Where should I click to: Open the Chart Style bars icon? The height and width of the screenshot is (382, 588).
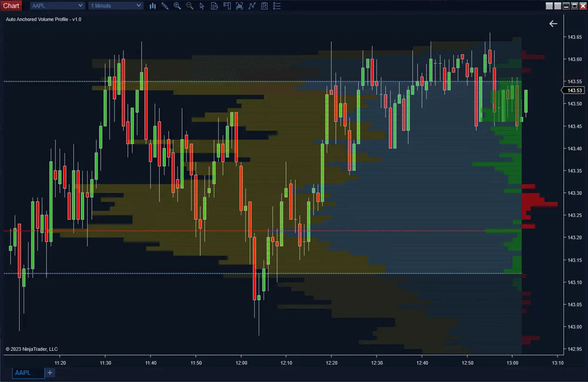pyautogui.click(x=153, y=6)
